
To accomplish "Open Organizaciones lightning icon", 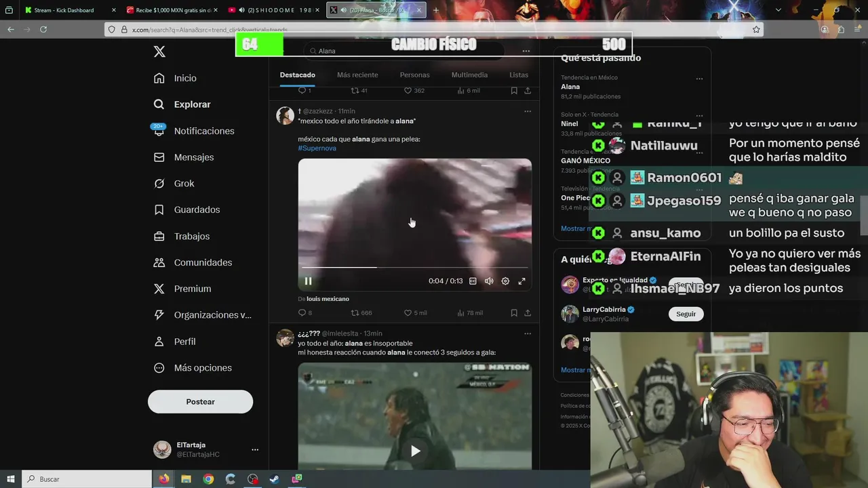I will pos(159,315).
